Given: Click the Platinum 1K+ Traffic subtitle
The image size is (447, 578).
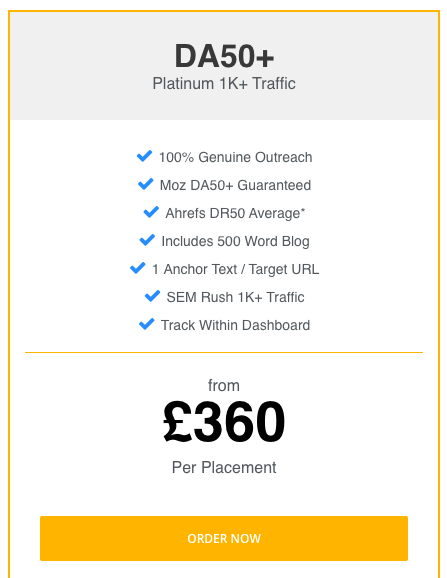Looking at the screenshot, I should coord(224,83).
